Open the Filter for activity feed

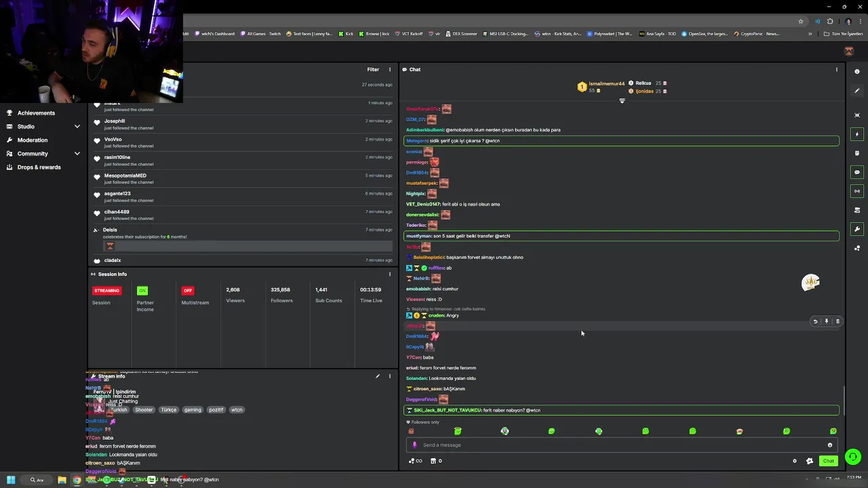373,69
